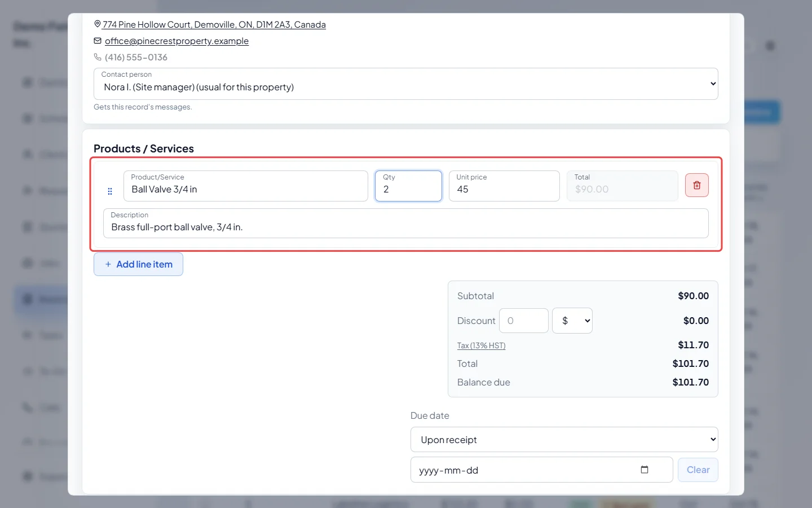Click the envelope icon beside the email
The height and width of the screenshot is (508, 812).
click(98, 41)
